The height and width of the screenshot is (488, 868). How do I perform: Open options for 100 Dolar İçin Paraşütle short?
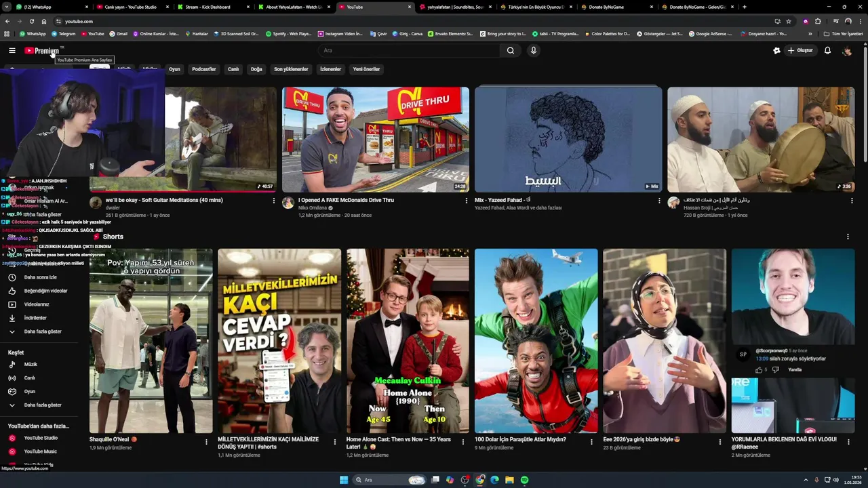pyautogui.click(x=591, y=442)
